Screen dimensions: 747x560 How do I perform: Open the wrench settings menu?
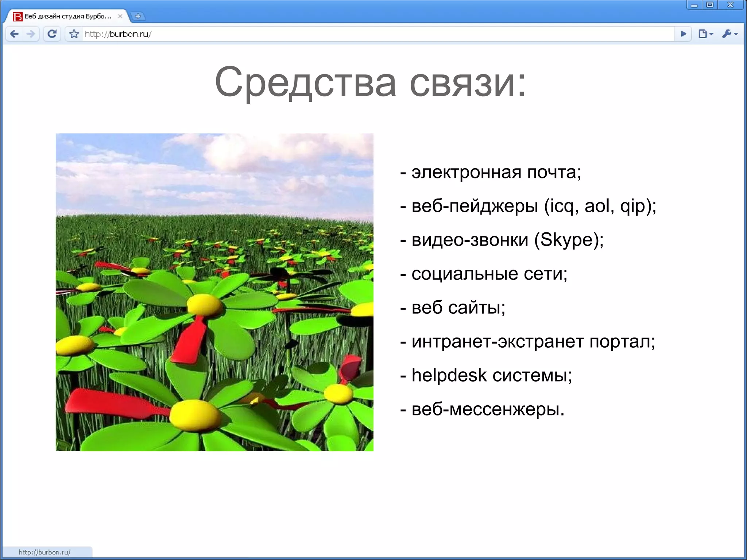tap(730, 34)
